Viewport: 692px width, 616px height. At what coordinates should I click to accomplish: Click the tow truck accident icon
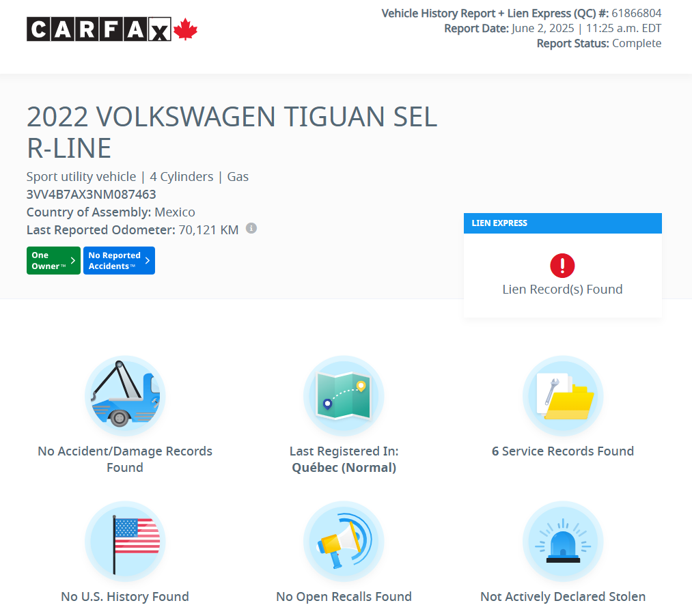click(x=125, y=396)
